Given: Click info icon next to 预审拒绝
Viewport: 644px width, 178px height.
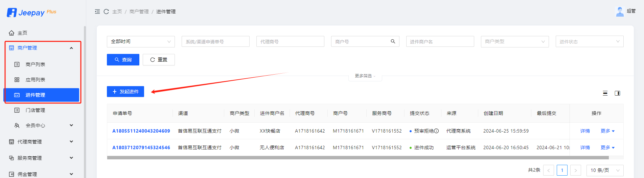Looking at the screenshot, I should coord(436,131).
